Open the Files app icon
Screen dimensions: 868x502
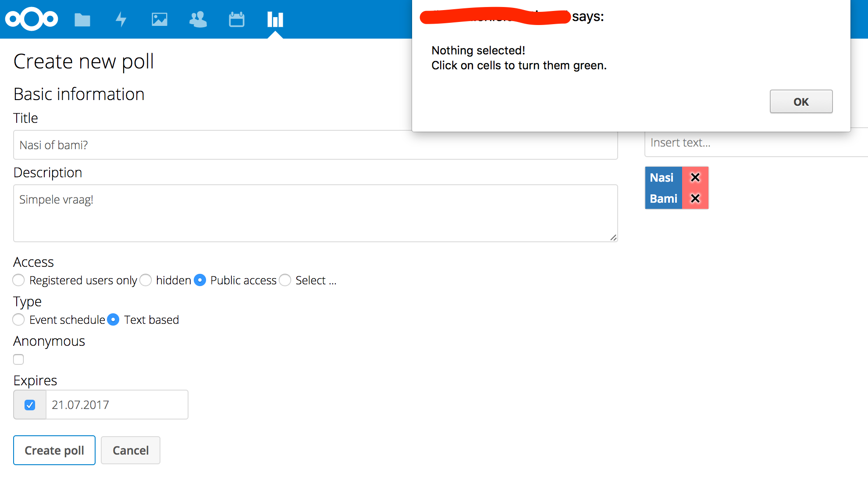[x=82, y=20]
